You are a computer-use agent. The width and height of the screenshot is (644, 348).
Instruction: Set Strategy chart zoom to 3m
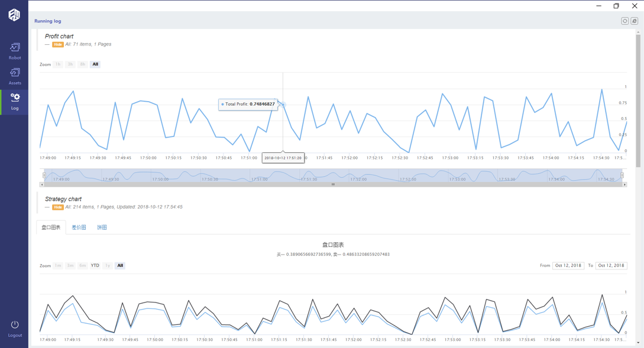click(70, 265)
